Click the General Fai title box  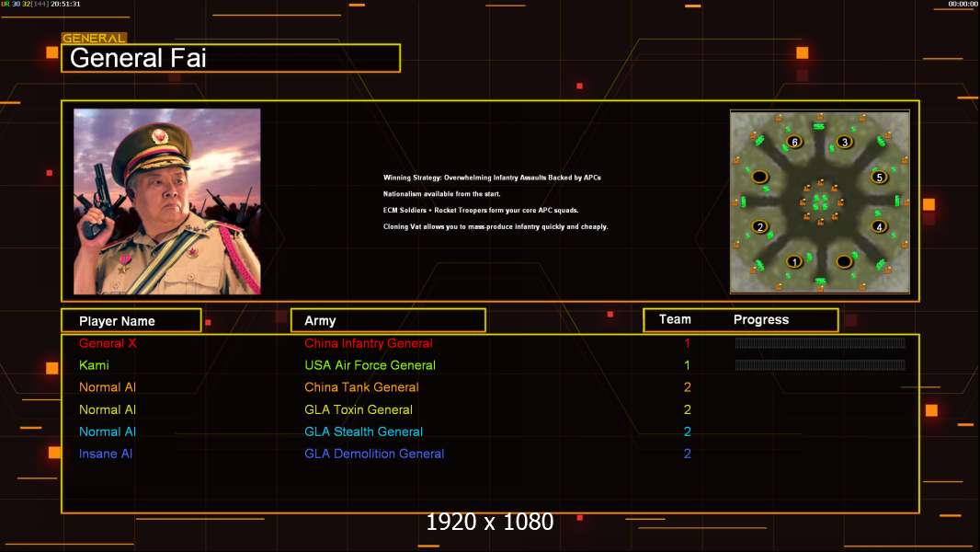tap(231, 58)
